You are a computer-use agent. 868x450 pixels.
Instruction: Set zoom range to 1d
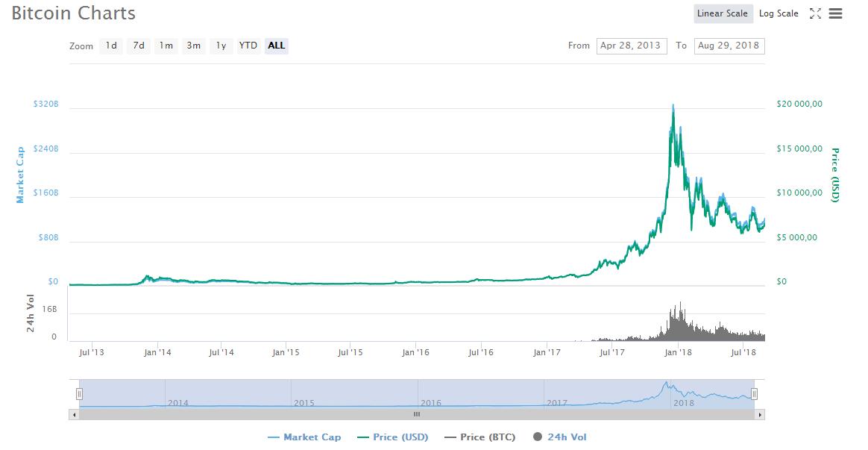111,46
